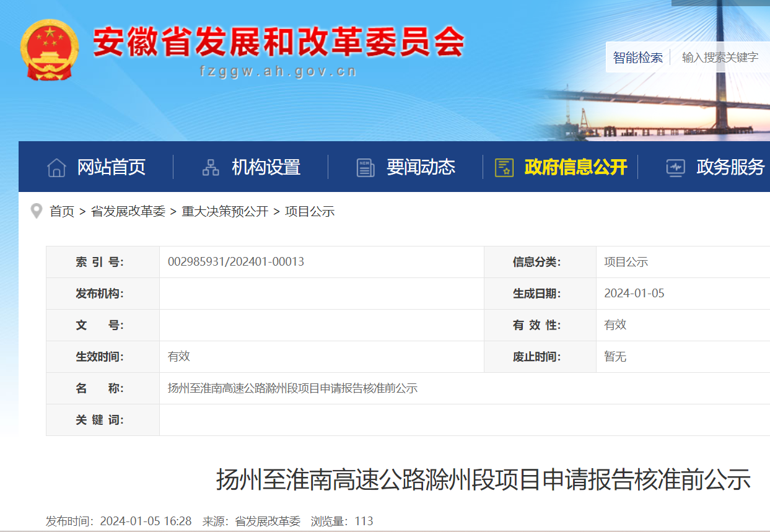Image resolution: width=770 pixels, height=532 pixels.
Task: Open the 政府信息公开 menu item
Action: (x=576, y=167)
